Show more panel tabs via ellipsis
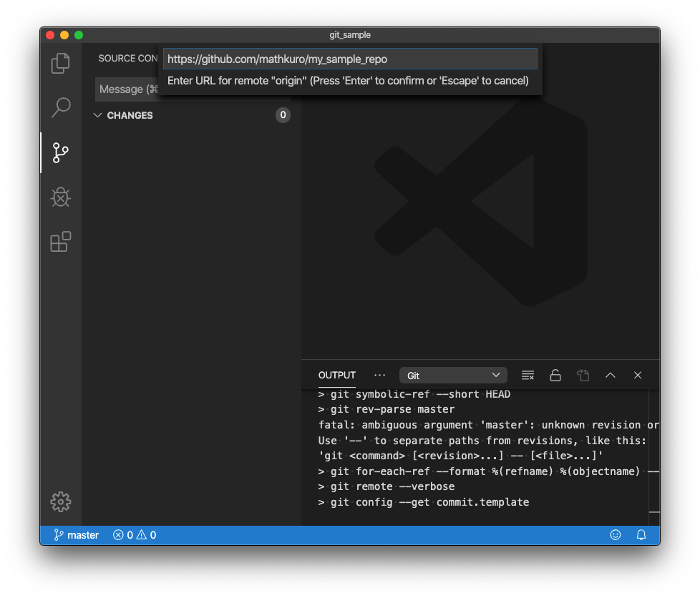Screen dimensions: 700x598 tap(380, 376)
